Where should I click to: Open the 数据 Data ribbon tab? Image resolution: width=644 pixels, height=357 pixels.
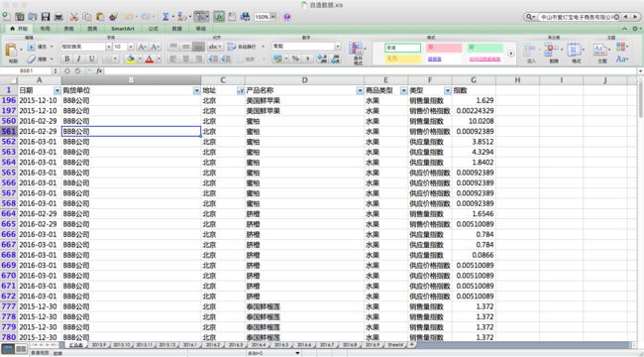(x=177, y=29)
